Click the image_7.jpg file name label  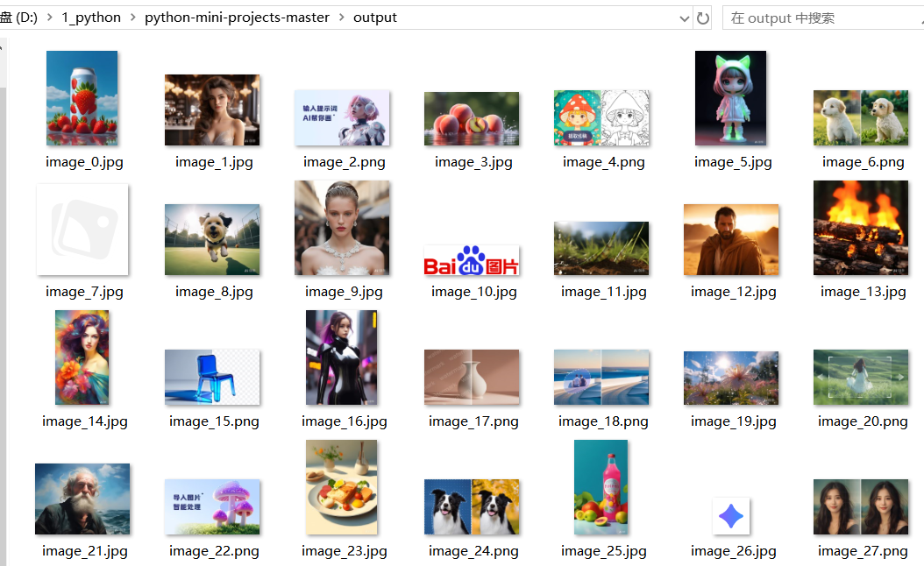point(84,292)
